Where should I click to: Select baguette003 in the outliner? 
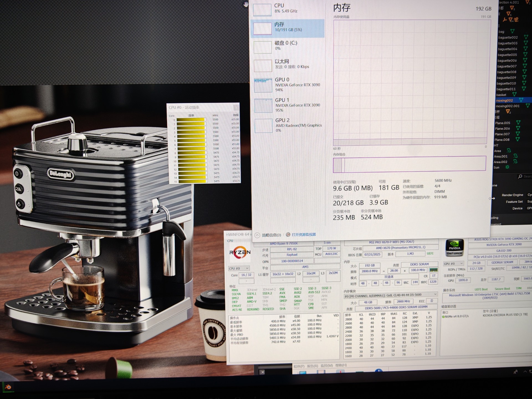pyautogui.click(x=508, y=43)
